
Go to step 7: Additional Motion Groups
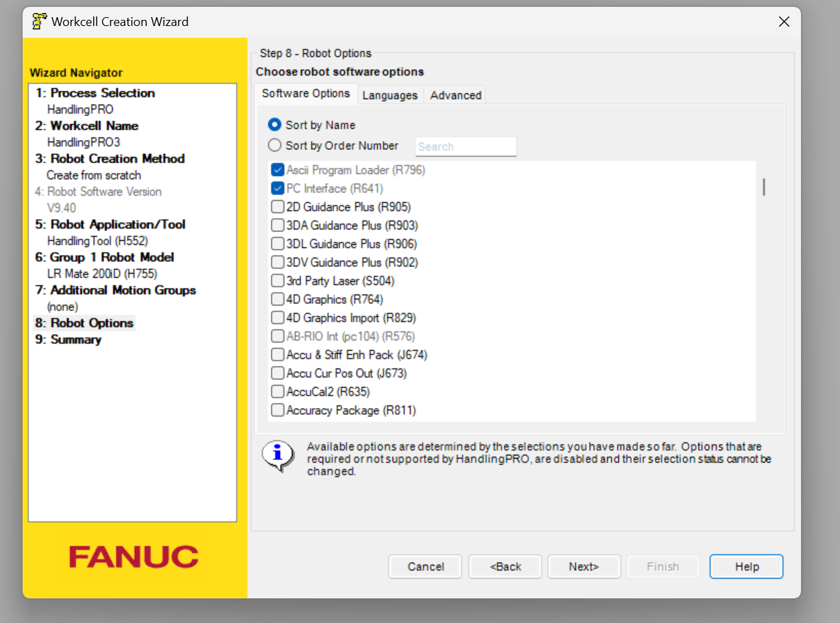116,290
